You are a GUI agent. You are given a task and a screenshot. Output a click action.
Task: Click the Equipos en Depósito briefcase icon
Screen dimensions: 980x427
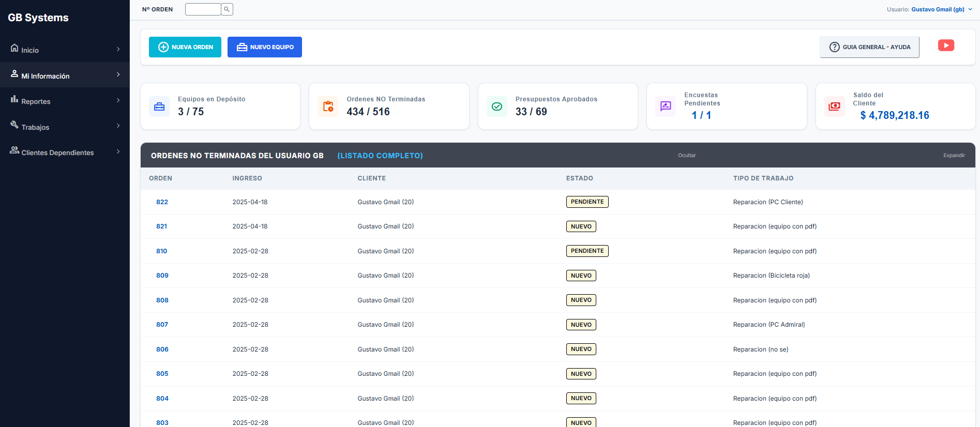[x=159, y=106]
